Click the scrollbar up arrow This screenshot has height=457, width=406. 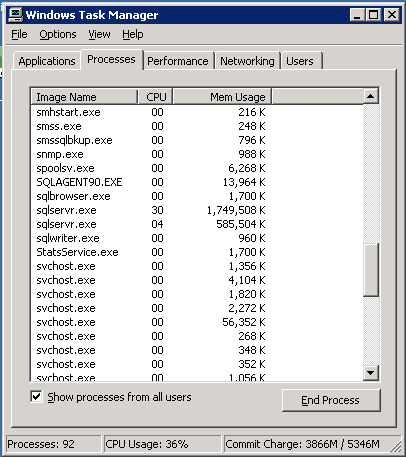pyautogui.click(x=371, y=96)
